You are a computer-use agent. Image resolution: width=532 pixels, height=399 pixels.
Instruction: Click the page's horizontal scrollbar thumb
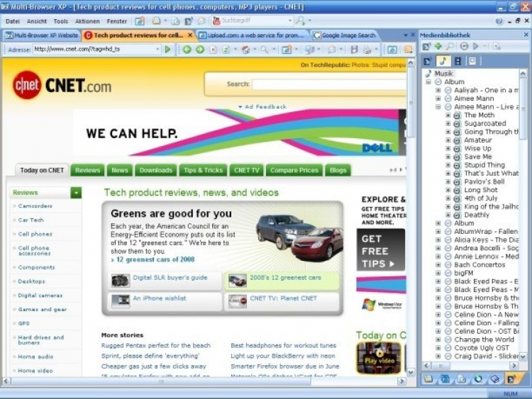161,381
